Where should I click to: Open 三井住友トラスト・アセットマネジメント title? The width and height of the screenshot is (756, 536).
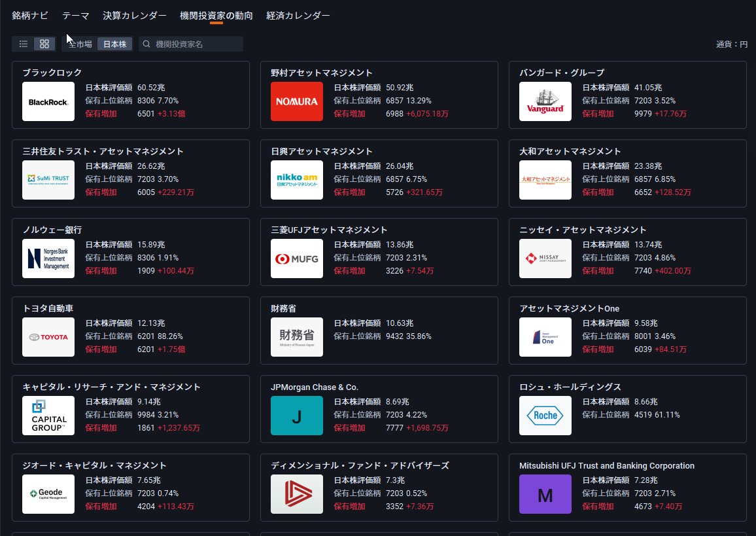click(x=103, y=151)
